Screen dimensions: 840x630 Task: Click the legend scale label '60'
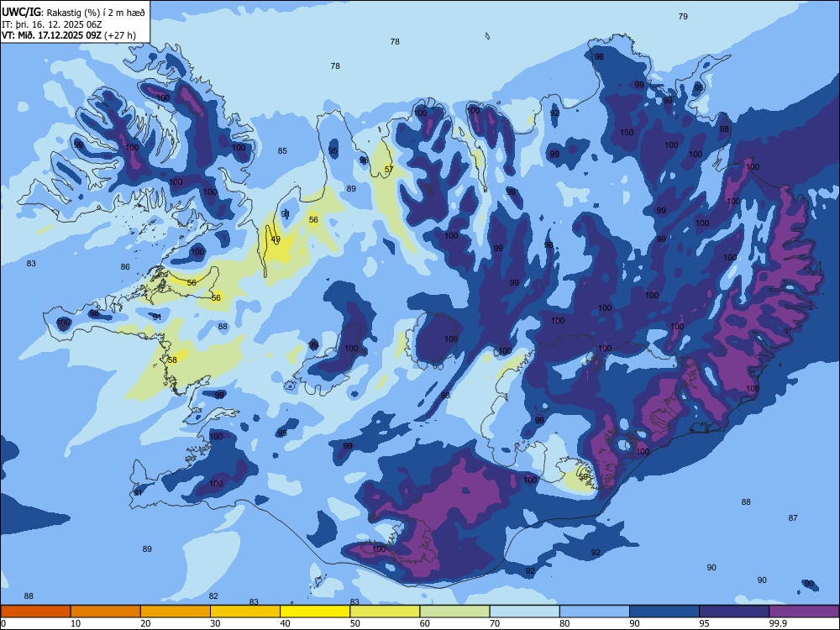425,623
